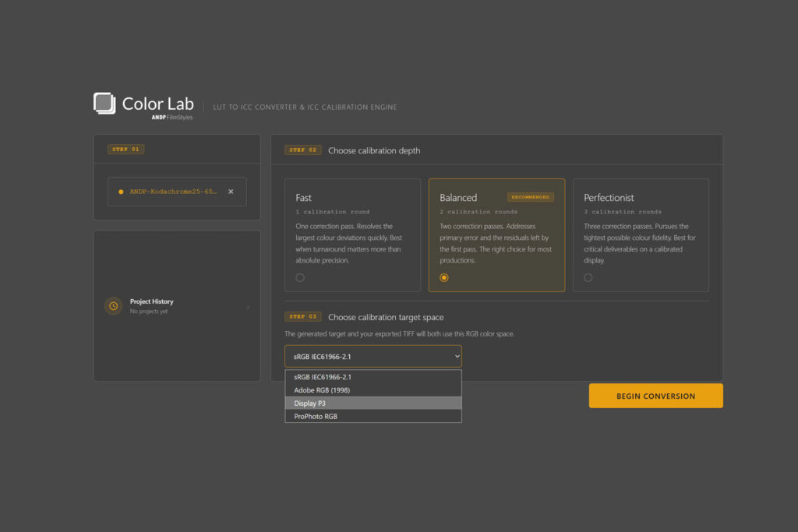Click the Fast card title
The height and width of the screenshot is (532, 798).
tap(303, 197)
